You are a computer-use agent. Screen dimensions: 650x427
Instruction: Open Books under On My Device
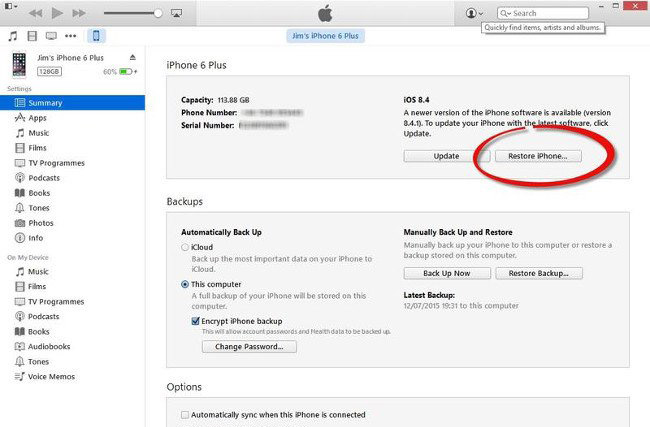point(73,332)
